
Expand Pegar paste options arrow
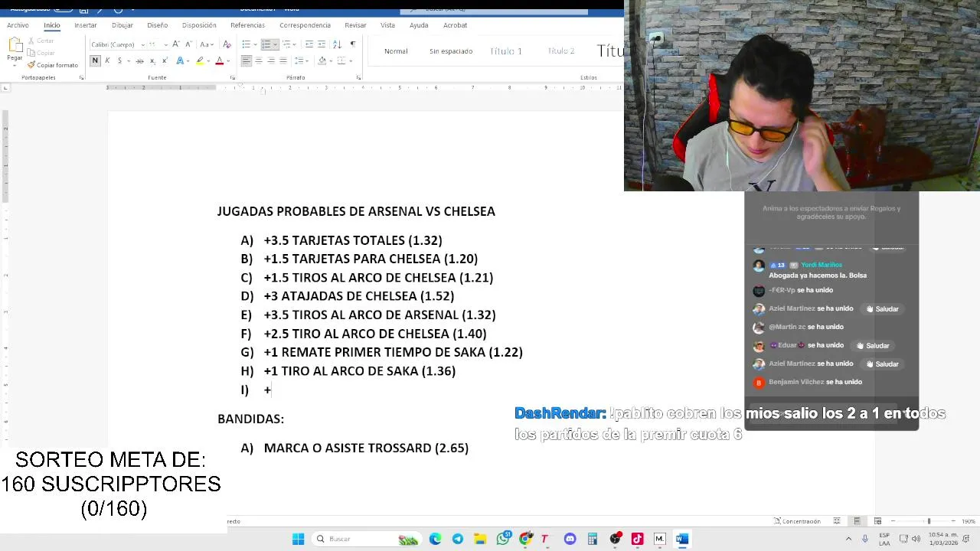(15, 65)
